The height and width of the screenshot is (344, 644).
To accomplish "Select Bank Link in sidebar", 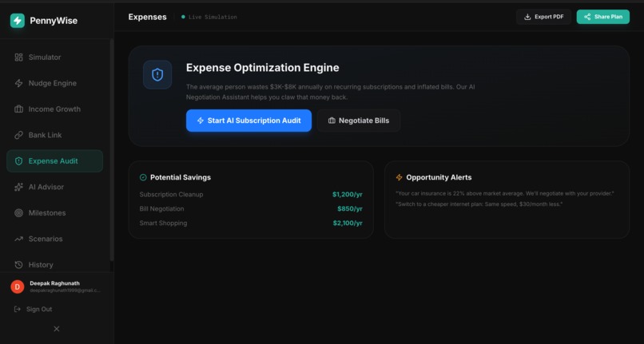I will (x=54, y=135).
